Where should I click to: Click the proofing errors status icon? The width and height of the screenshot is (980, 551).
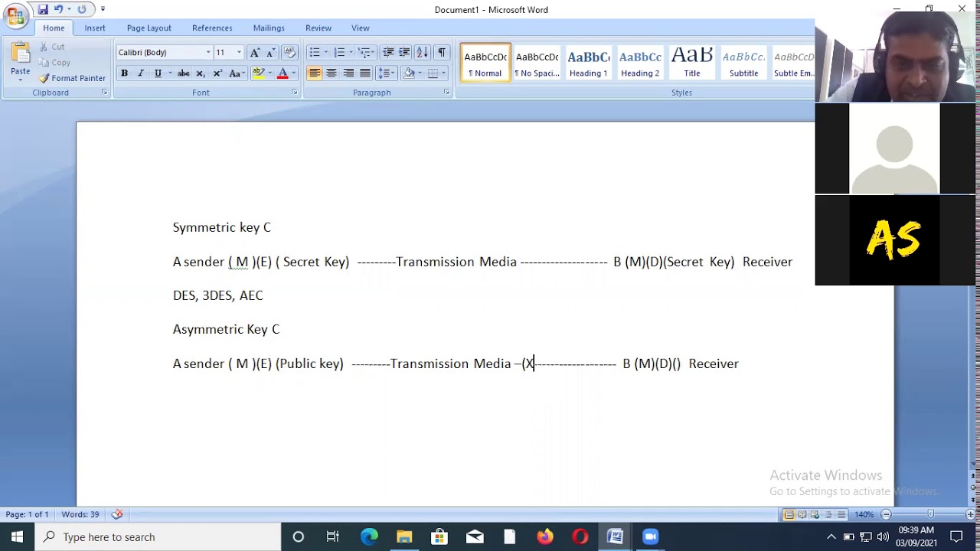[x=117, y=514]
